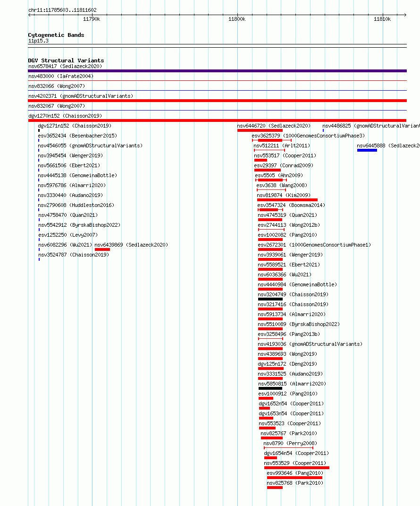Select nsv4389693 (Wong2019) label
The image size is (420, 506).
(x=287, y=354)
